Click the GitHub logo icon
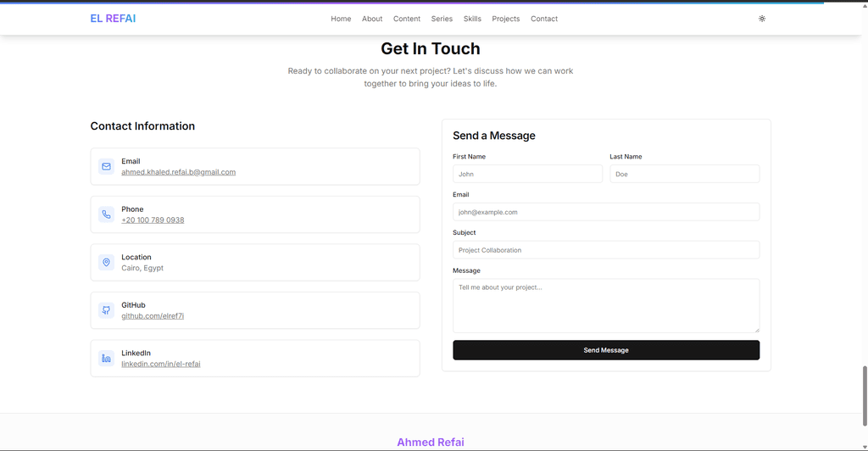This screenshot has height=451, width=868. point(106,310)
